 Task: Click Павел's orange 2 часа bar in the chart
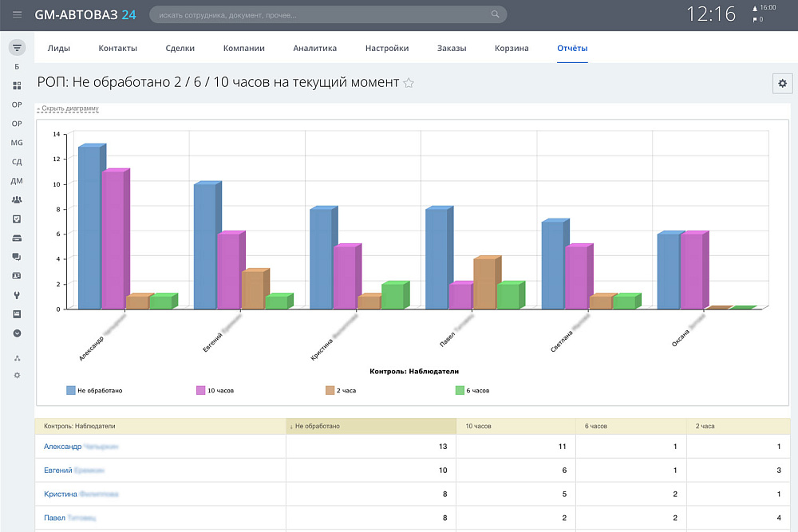pyautogui.click(x=485, y=284)
